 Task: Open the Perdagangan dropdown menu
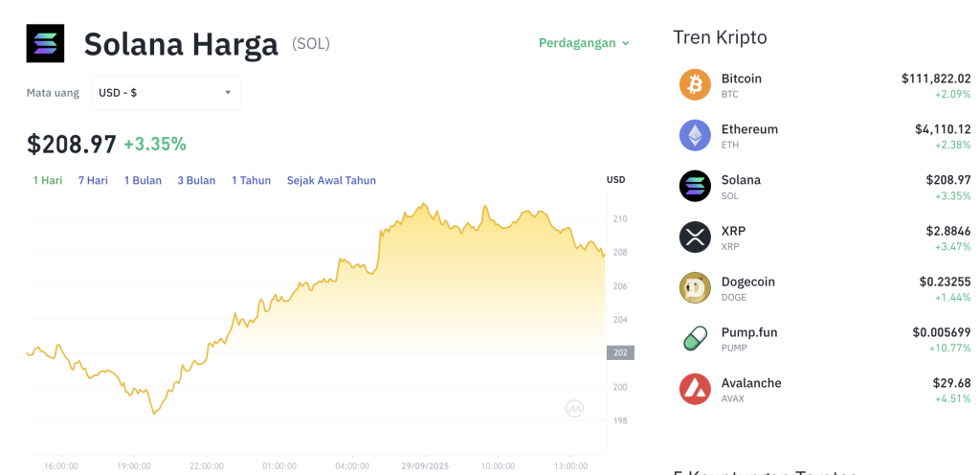(584, 43)
